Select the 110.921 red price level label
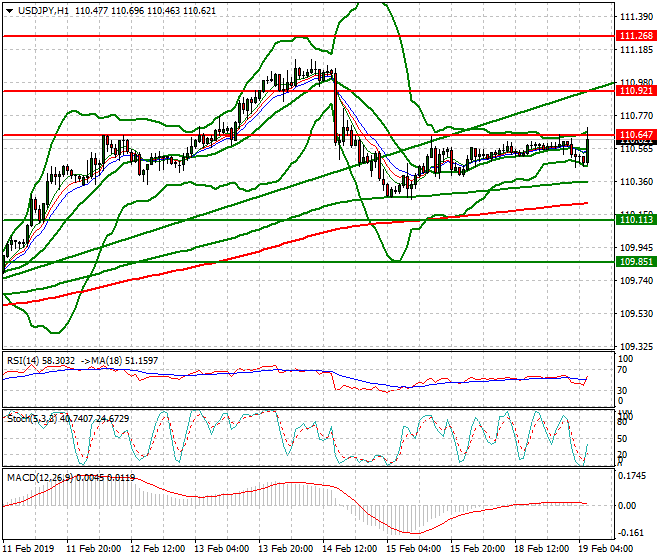The width and height of the screenshot is (660, 560). [x=636, y=91]
